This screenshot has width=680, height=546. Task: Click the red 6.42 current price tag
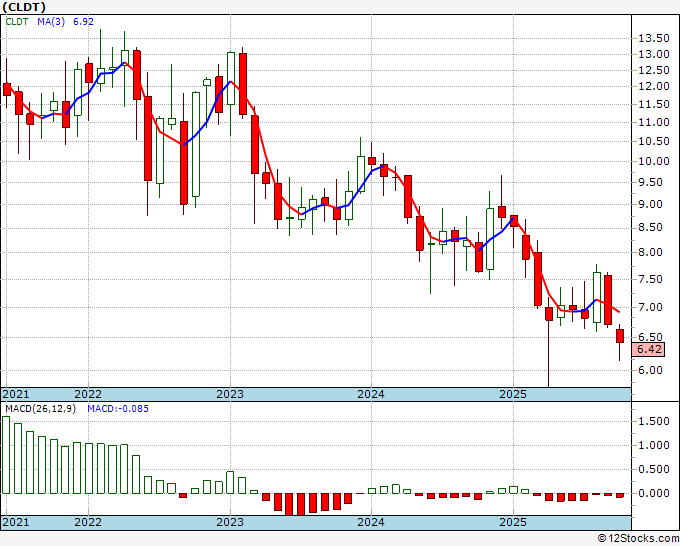pyautogui.click(x=650, y=349)
